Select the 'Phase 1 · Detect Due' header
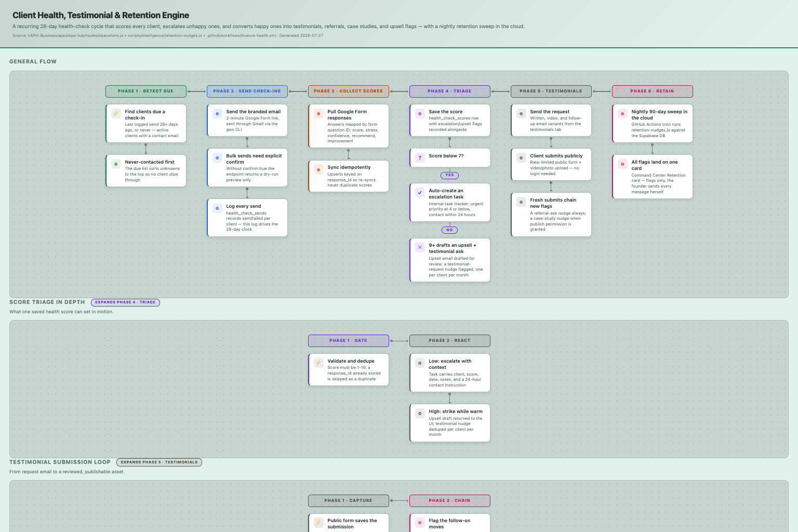Screen dimensions: 798x532 [146, 91]
